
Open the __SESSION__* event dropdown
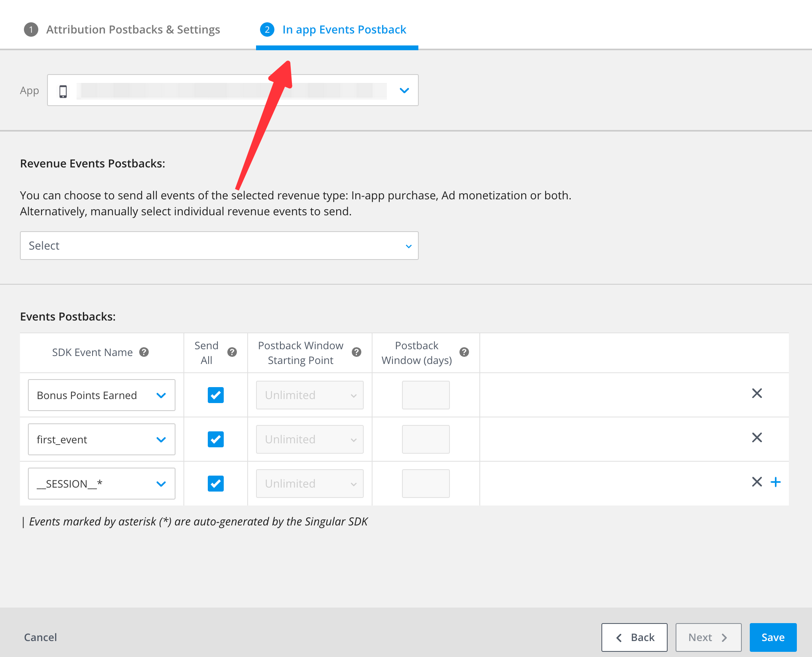click(x=102, y=484)
